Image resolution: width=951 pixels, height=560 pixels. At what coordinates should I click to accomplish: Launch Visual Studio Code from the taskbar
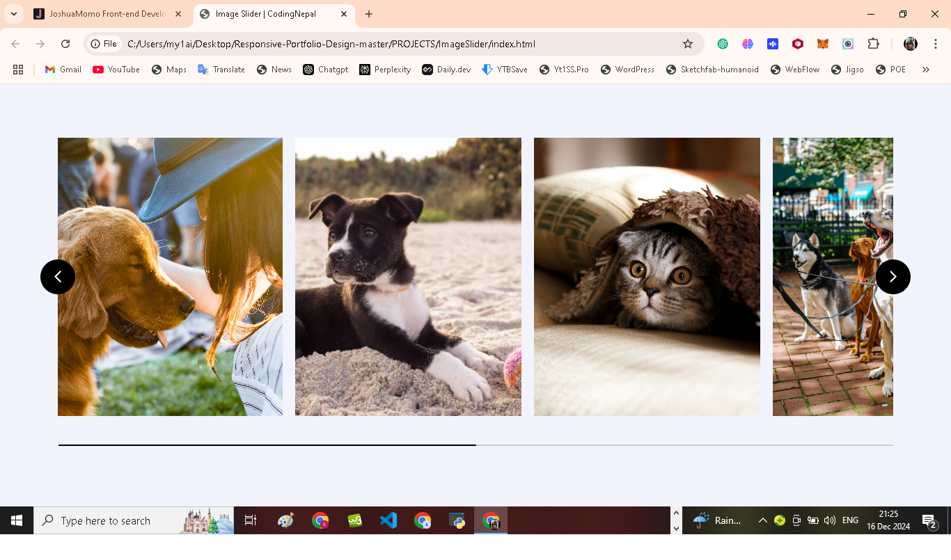388,520
